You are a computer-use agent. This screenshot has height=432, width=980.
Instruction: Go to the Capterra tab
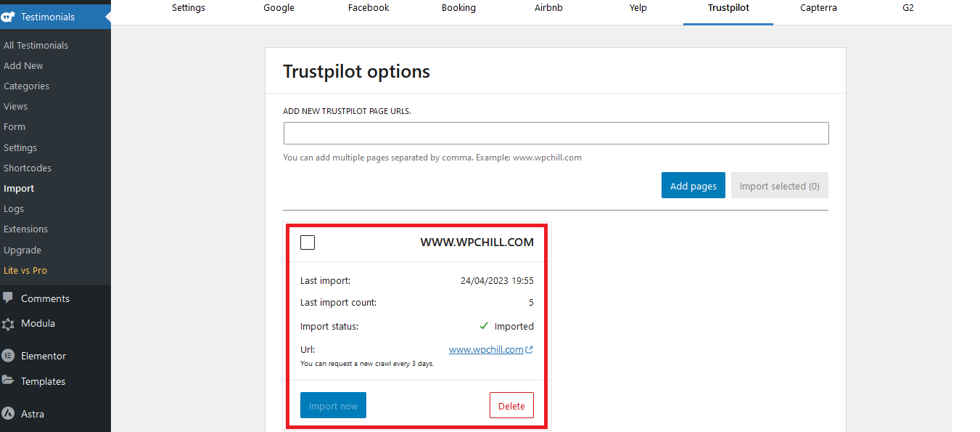[x=818, y=8]
